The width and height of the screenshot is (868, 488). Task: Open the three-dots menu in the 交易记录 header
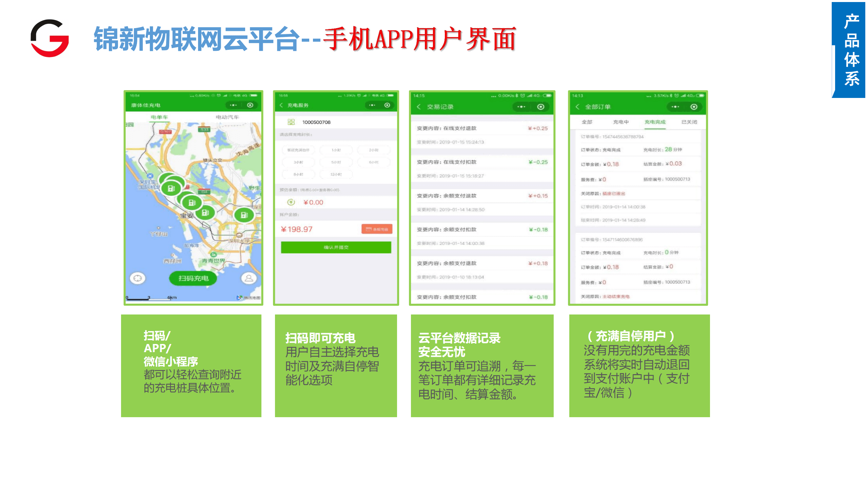point(521,107)
